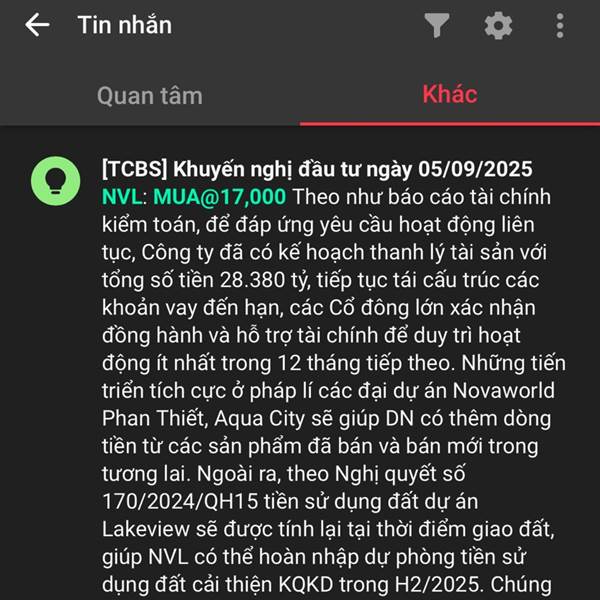Tap the MUA@17,000 buy recommendation
This screenshot has width=600, height=600.
tap(219, 197)
